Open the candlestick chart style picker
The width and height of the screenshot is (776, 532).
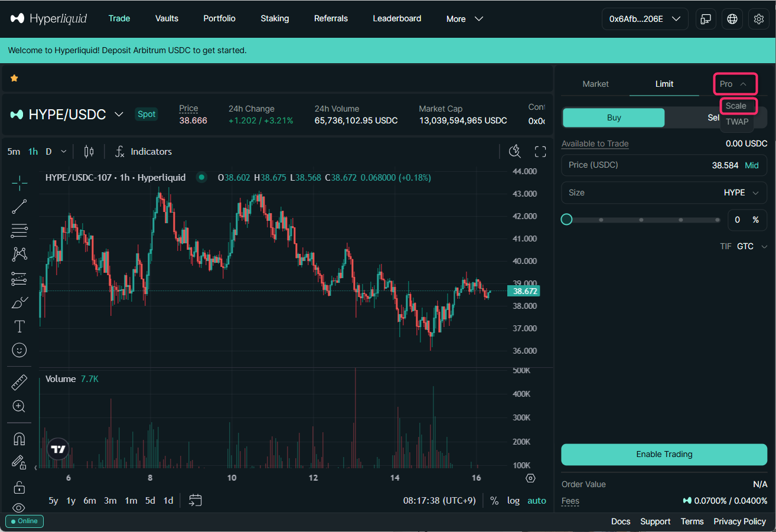(x=89, y=152)
